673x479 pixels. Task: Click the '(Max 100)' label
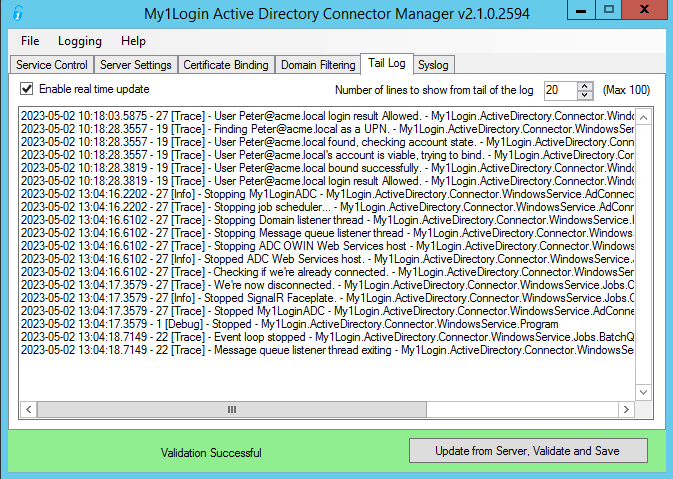pyautogui.click(x=626, y=90)
